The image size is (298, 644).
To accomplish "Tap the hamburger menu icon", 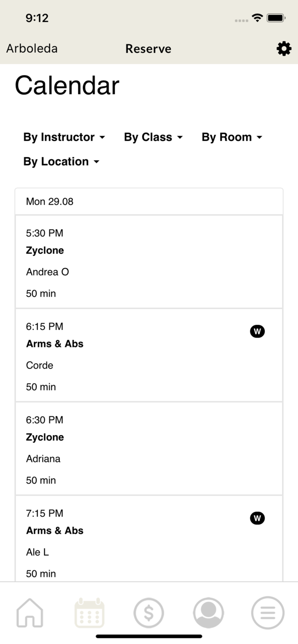I will pos(268,613).
